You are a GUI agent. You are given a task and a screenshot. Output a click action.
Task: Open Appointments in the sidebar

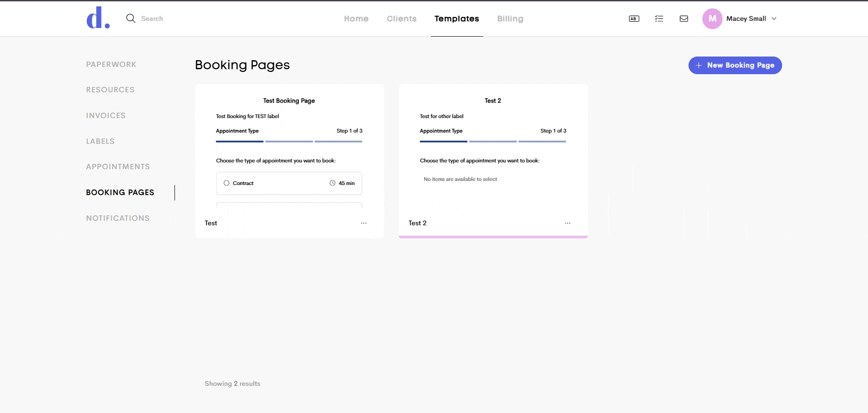[118, 166]
